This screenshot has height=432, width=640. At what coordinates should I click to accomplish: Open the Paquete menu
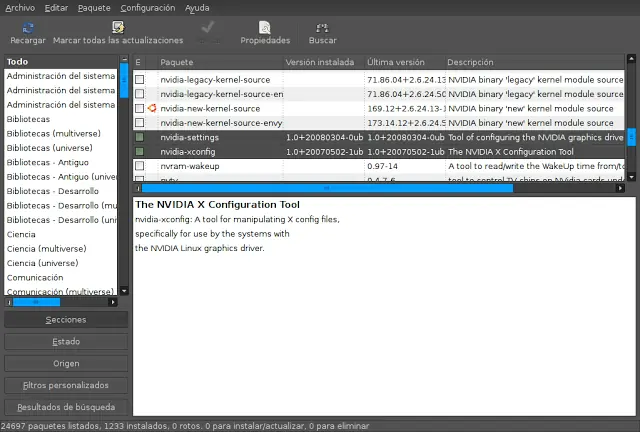click(x=94, y=8)
